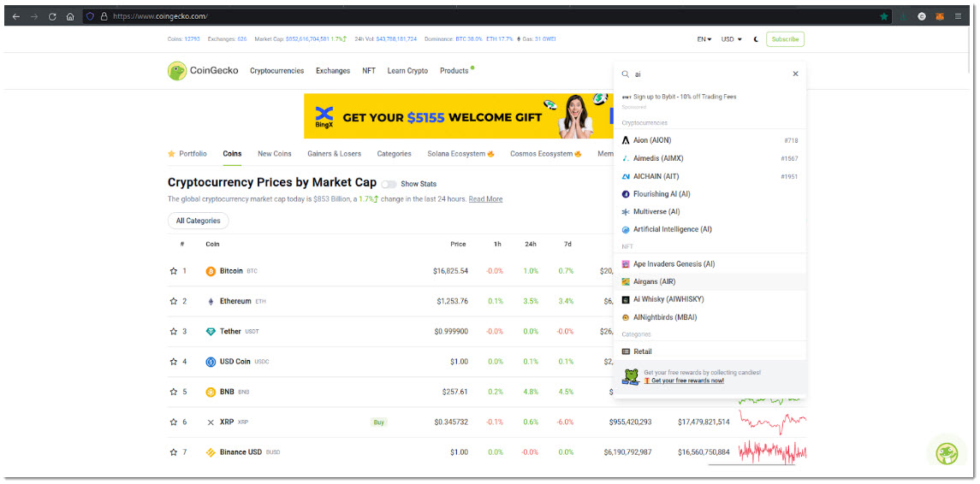Click the Binance USD coin icon
The width and height of the screenshot is (980, 484).
tap(211, 452)
